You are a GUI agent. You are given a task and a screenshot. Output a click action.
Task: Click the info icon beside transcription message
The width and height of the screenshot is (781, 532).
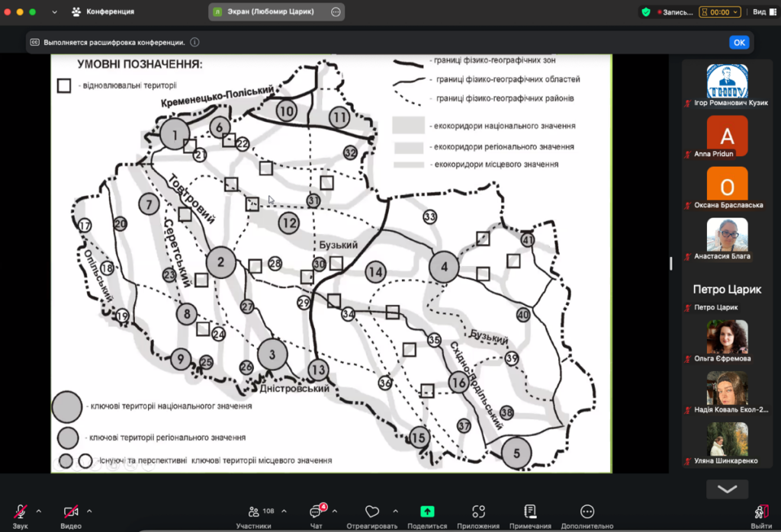194,43
